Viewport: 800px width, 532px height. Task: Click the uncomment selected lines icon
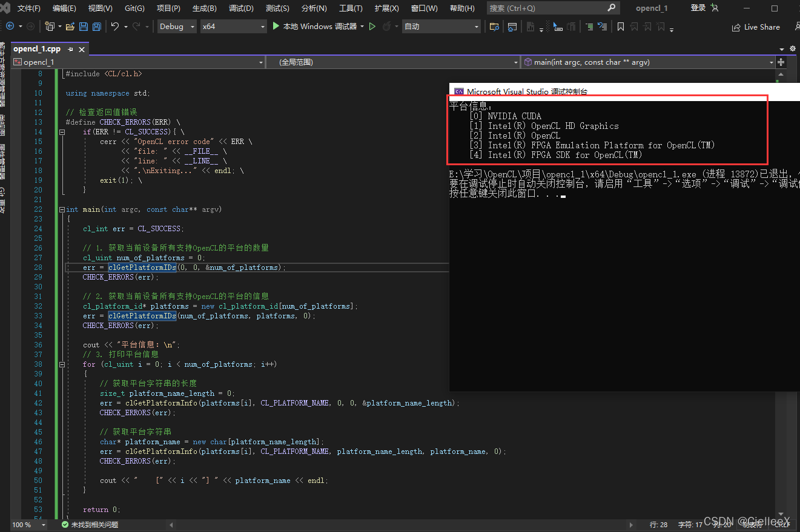point(602,27)
